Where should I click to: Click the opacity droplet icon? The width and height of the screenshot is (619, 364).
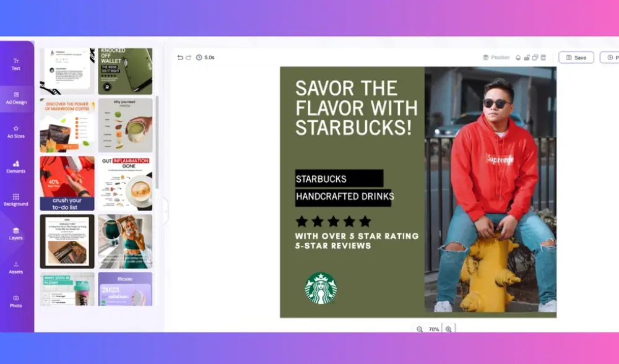pyautogui.click(x=518, y=58)
